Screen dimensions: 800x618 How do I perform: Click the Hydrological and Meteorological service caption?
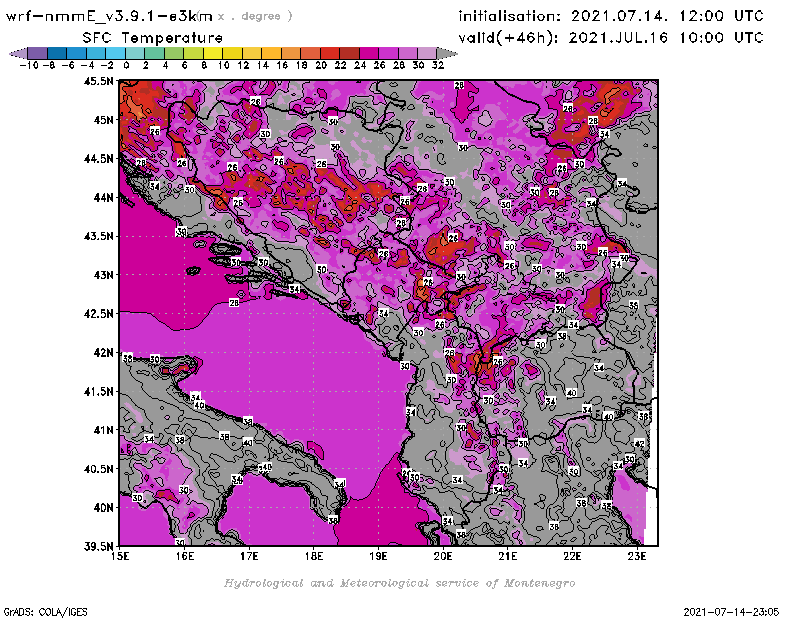[399, 583]
